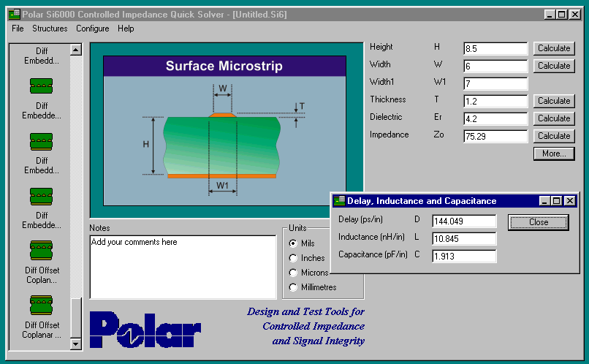Close the Delay dialog with its X button
This screenshot has width=589, height=364.
pos(570,201)
